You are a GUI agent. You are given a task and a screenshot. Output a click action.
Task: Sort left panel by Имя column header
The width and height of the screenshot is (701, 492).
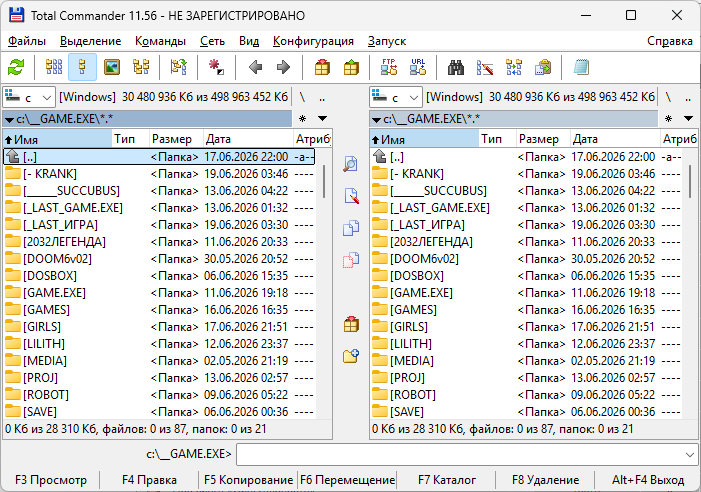(x=57, y=139)
